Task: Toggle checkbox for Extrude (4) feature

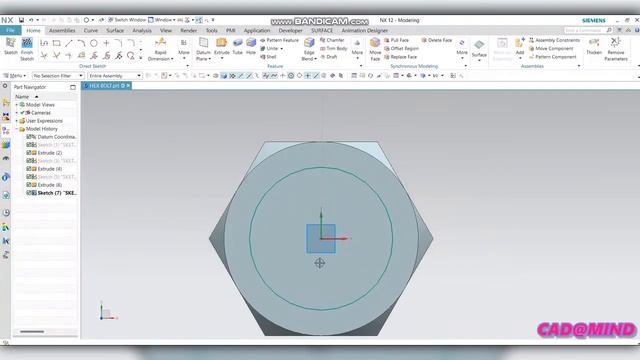Action: [29, 169]
